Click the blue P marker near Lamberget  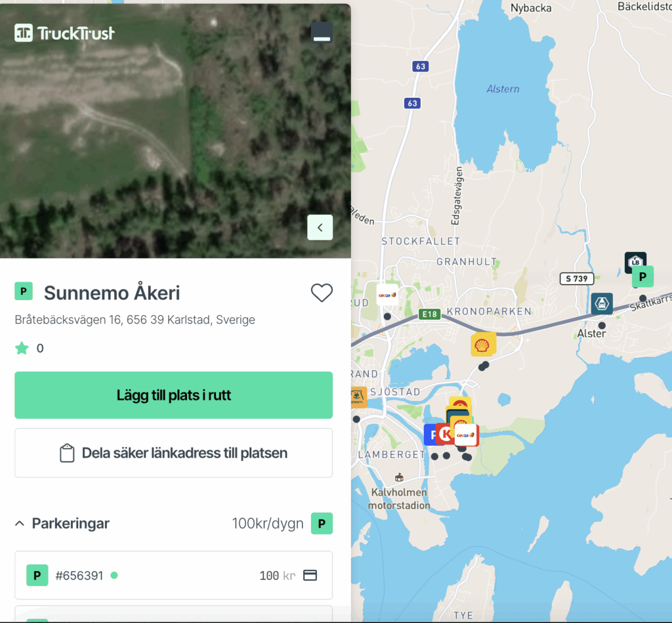coord(430,435)
